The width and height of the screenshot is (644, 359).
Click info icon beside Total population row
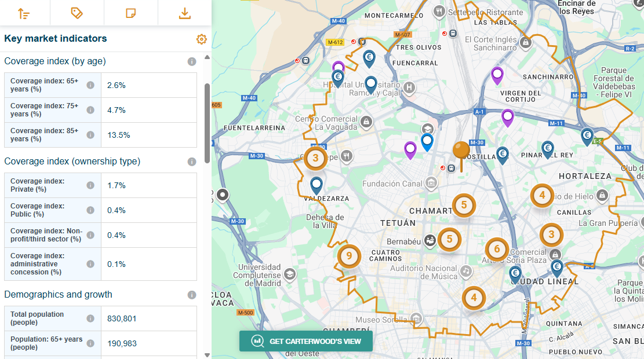[90, 318]
